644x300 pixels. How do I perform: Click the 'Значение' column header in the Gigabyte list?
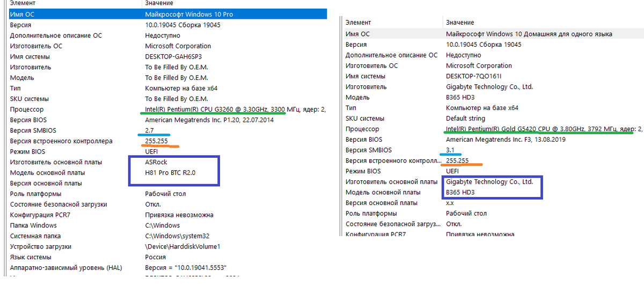(460, 23)
